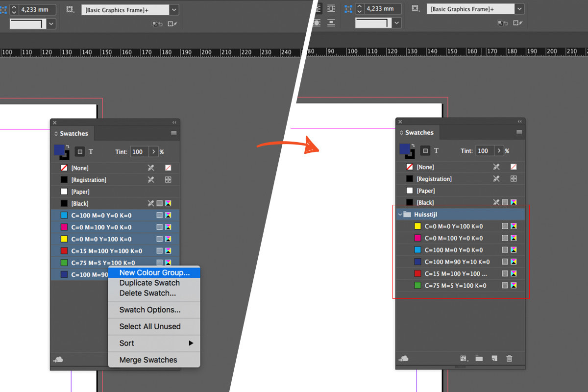Screen dimensions: 588x392
Task: Choose Duplicate Swatch from context menu
Action: pos(154,283)
